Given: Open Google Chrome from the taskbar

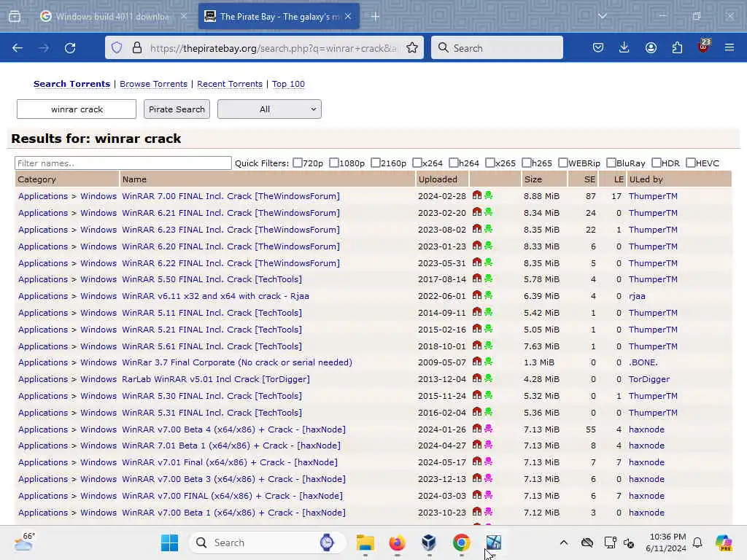Looking at the screenshot, I should pyautogui.click(x=461, y=542).
